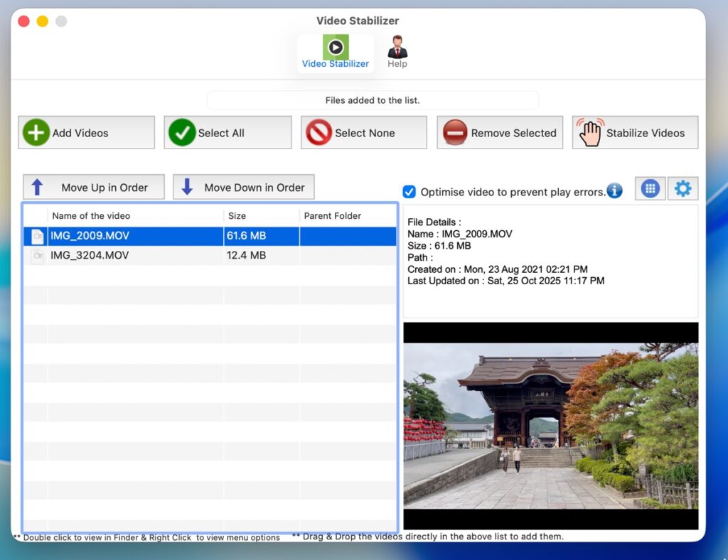Viewport: 728px width, 560px height.
Task: Open the settings gear button
Action: click(682, 188)
